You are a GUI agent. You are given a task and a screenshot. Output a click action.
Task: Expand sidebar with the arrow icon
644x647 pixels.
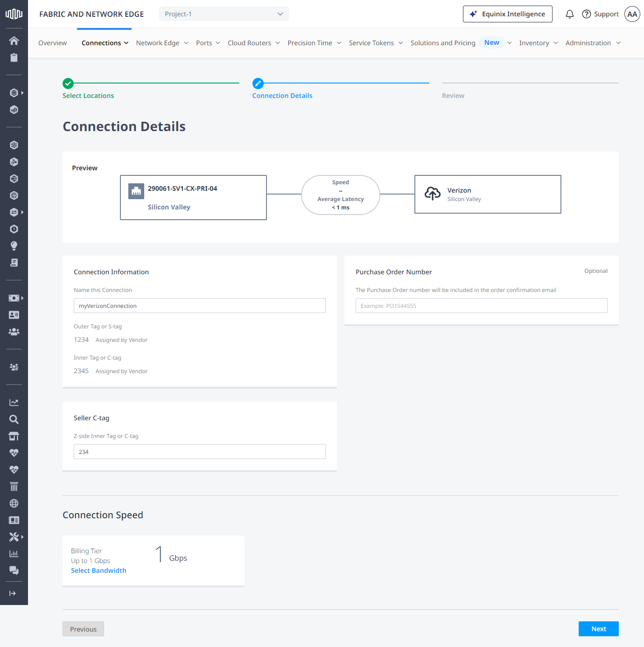point(13,593)
